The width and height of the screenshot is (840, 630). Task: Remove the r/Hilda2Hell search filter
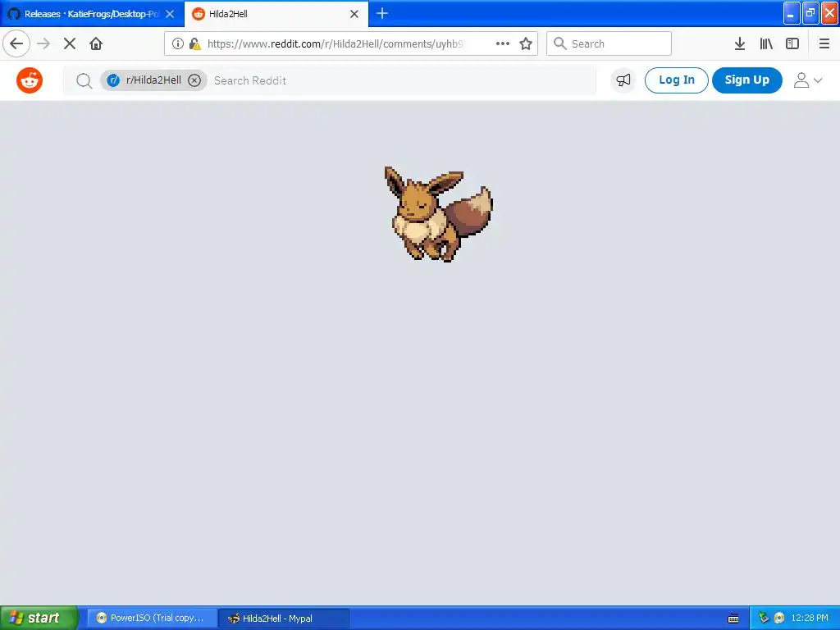[x=194, y=80]
